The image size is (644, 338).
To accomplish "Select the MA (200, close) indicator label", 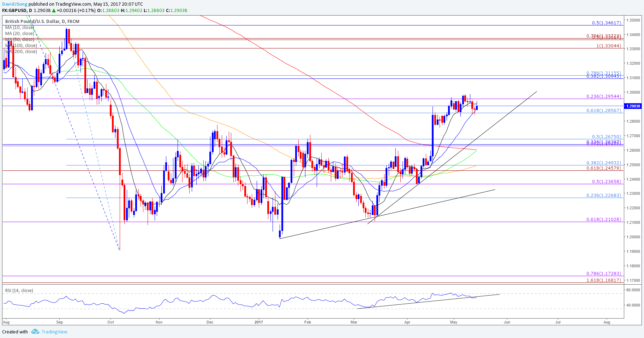I will [x=21, y=51].
